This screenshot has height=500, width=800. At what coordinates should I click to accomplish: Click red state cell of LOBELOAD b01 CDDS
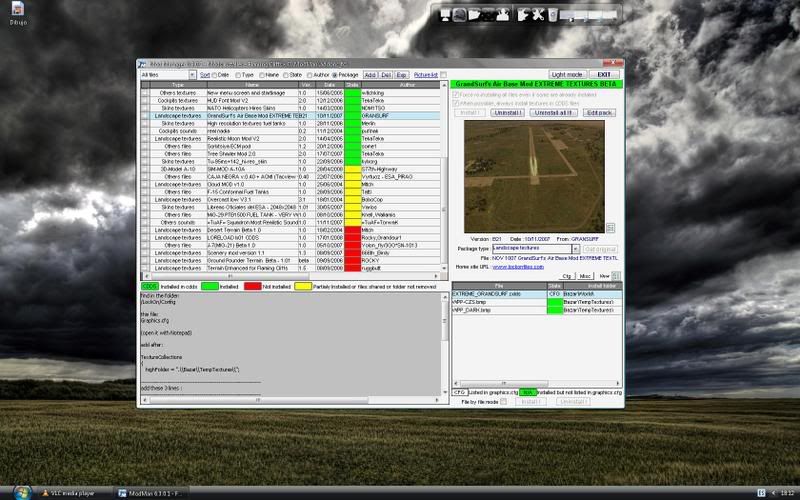click(x=353, y=238)
